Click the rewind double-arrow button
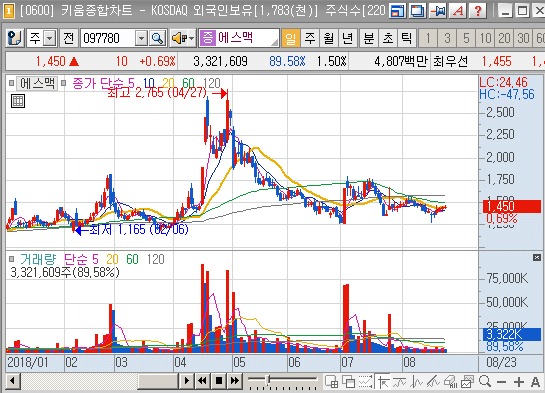Screen dimensions: 545x393 coord(202,381)
